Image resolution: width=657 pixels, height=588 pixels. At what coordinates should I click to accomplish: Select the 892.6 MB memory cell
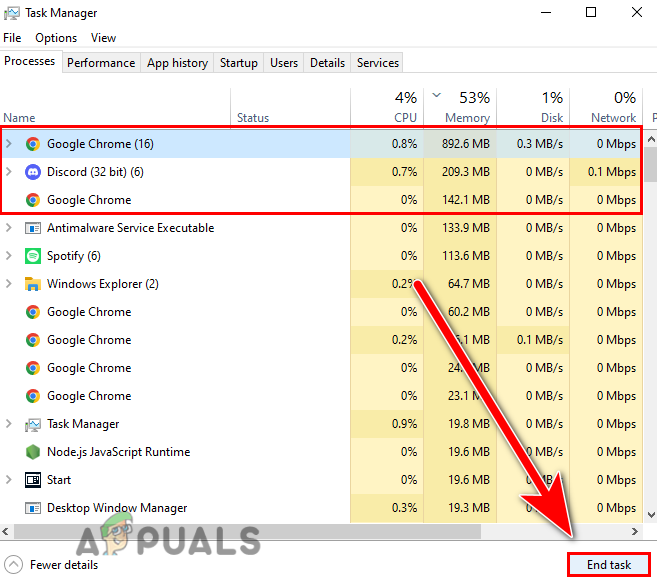click(460, 144)
